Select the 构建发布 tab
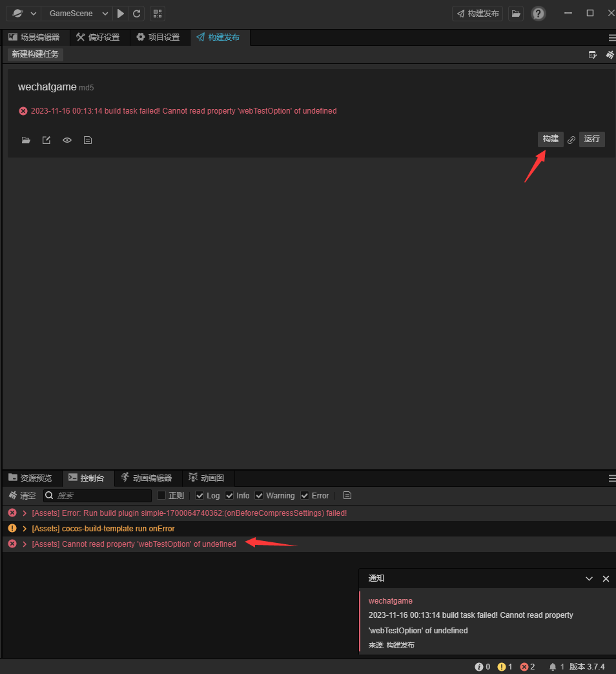The image size is (616, 674). point(218,37)
